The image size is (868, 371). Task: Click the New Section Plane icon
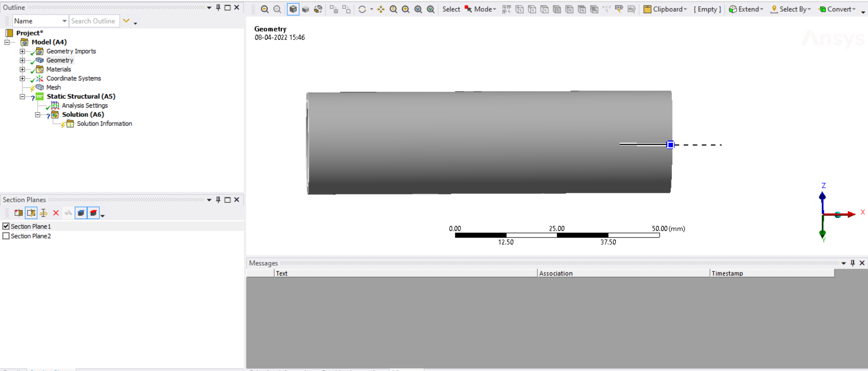point(19,213)
